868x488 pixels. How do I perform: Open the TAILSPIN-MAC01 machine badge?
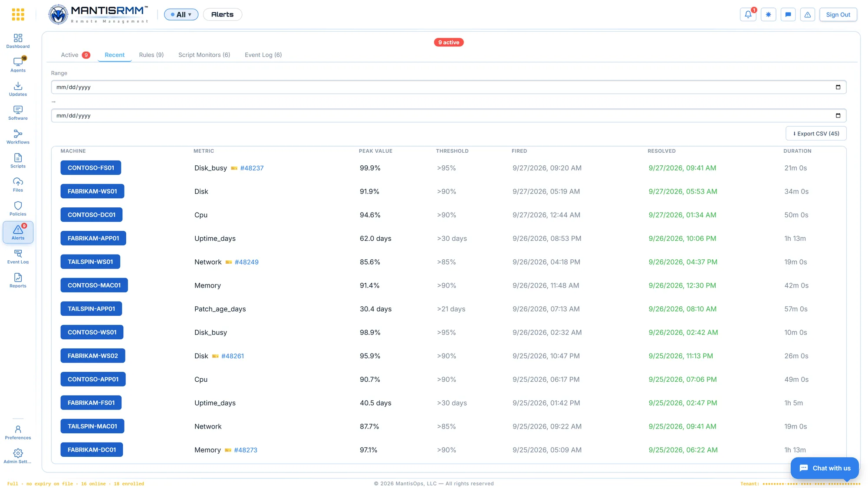click(x=92, y=426)
